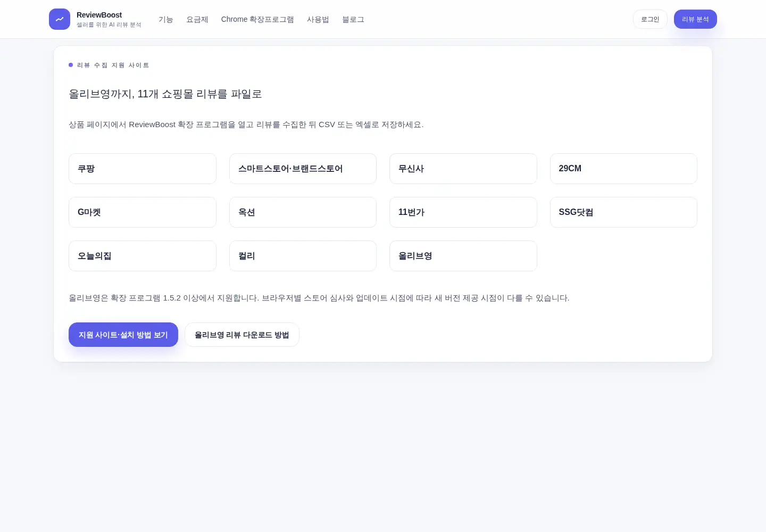Select the 스마트스토어·브랜드스토어 card
Screen dimensions: 766x532
pyautogui.click(x=303, y=169)
